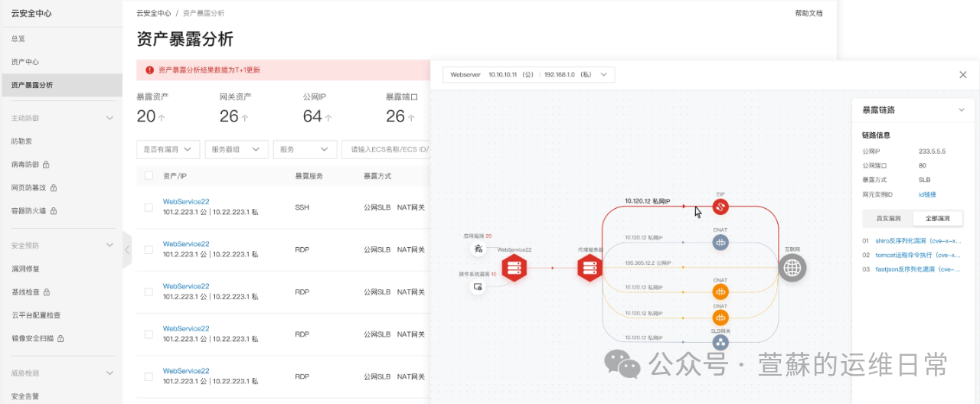
Task: Click the 195.365.12.2 公网IP path label
Action: click(x=648, y=262)
